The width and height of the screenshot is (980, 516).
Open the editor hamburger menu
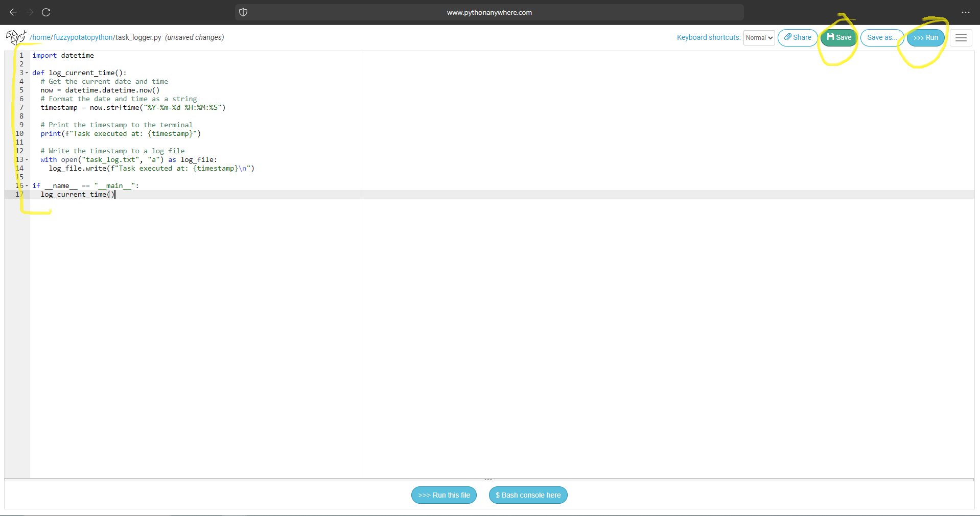961,37
